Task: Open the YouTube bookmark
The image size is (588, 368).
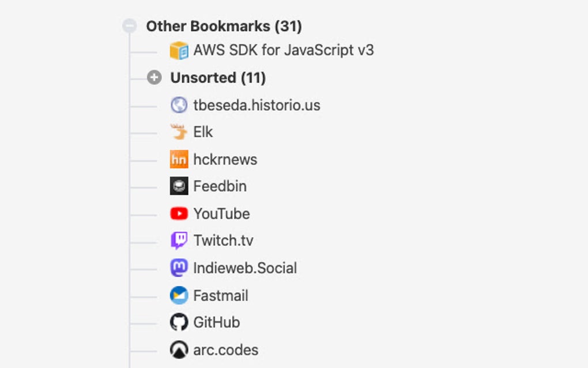Action: [221, 213]
